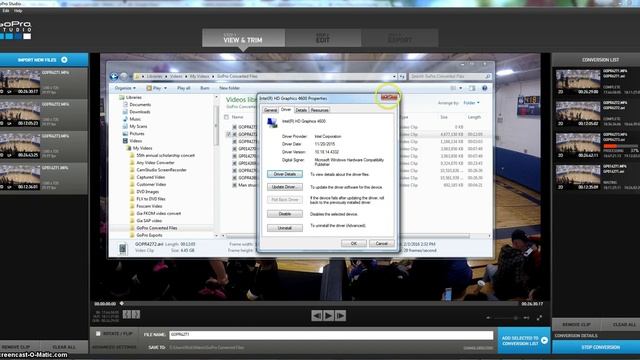The height and width of the screenshot is (360, 640).
Task: Create a New folder in Explorer
Action: [229, 88]
